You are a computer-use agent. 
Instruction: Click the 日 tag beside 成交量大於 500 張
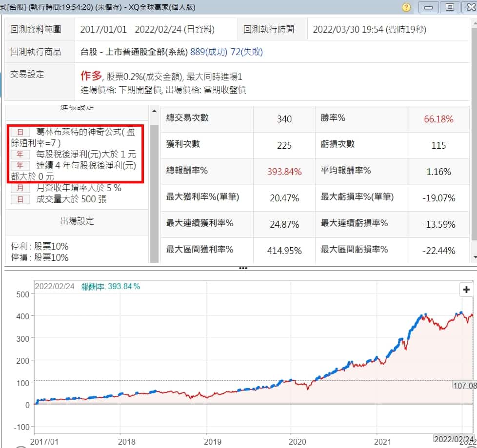[x=20, y=199]
